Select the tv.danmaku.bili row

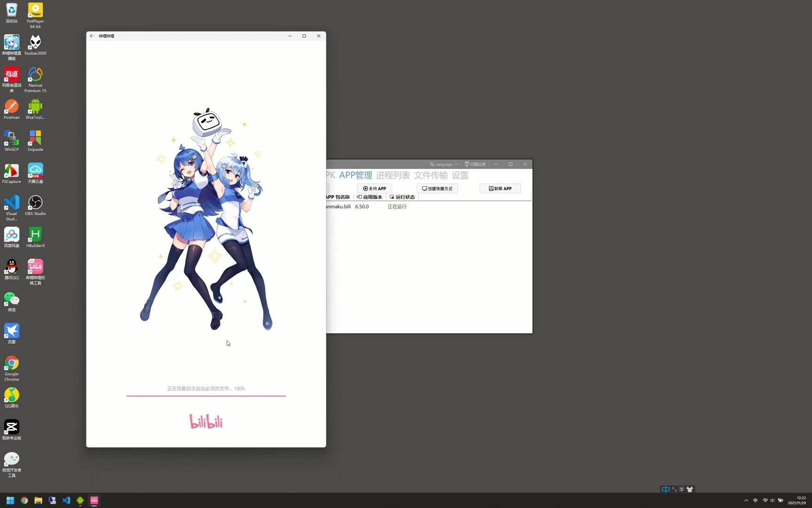(x=429, y=206)
